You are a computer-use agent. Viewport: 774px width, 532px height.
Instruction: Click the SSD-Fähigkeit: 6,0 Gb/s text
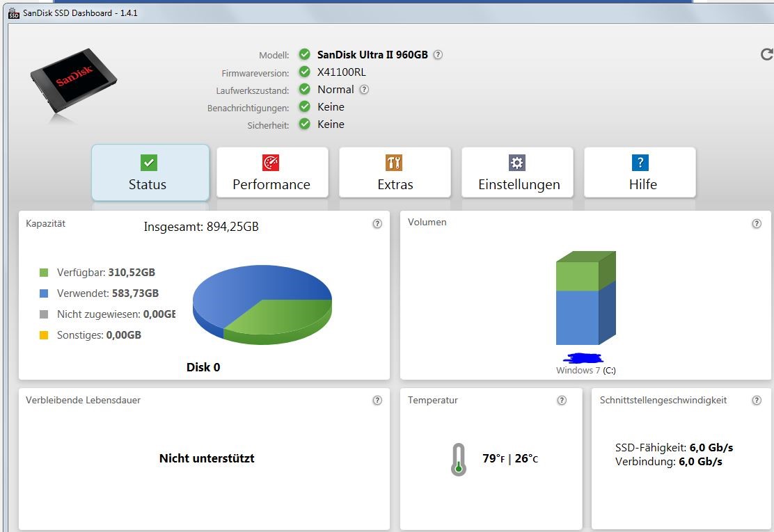(x=674, y=448)
